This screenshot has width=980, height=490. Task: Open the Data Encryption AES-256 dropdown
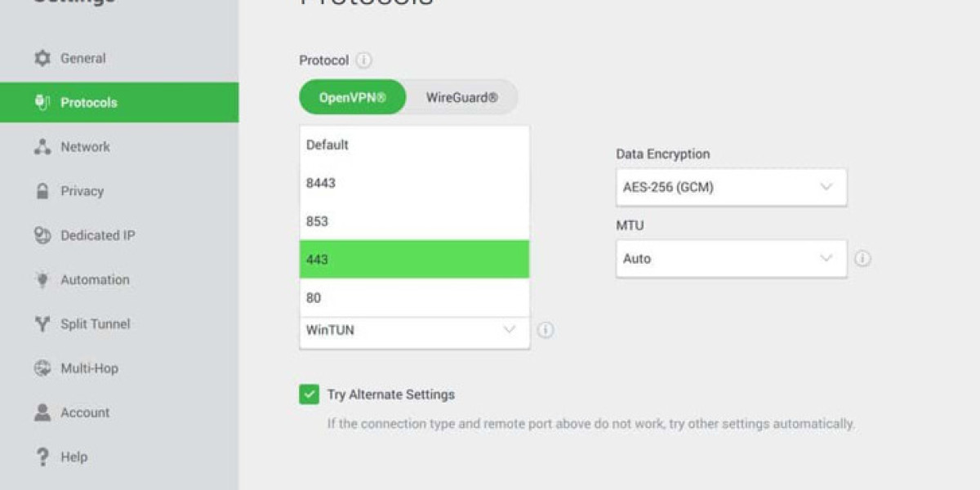coord(731,187)
